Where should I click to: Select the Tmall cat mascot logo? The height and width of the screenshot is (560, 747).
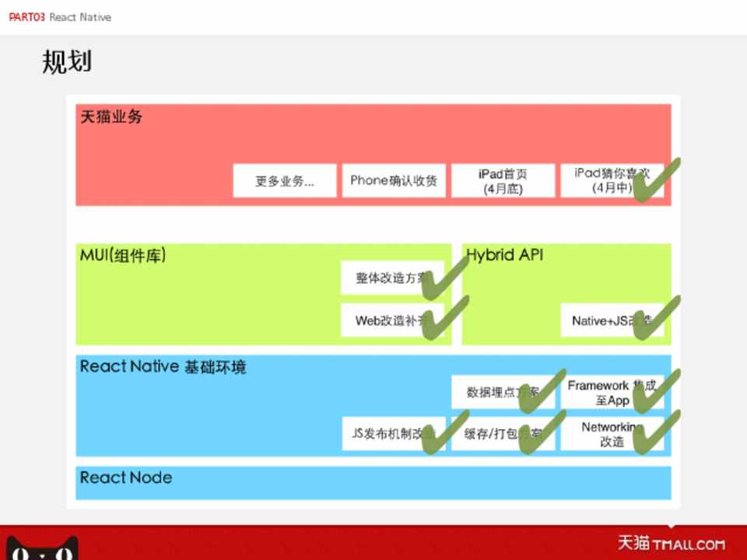[43, 548]
